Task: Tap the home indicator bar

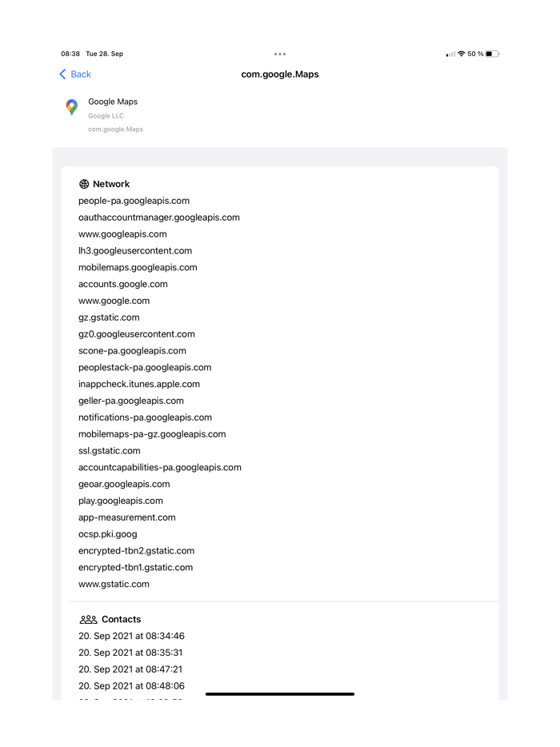Action: click(279, 694)
